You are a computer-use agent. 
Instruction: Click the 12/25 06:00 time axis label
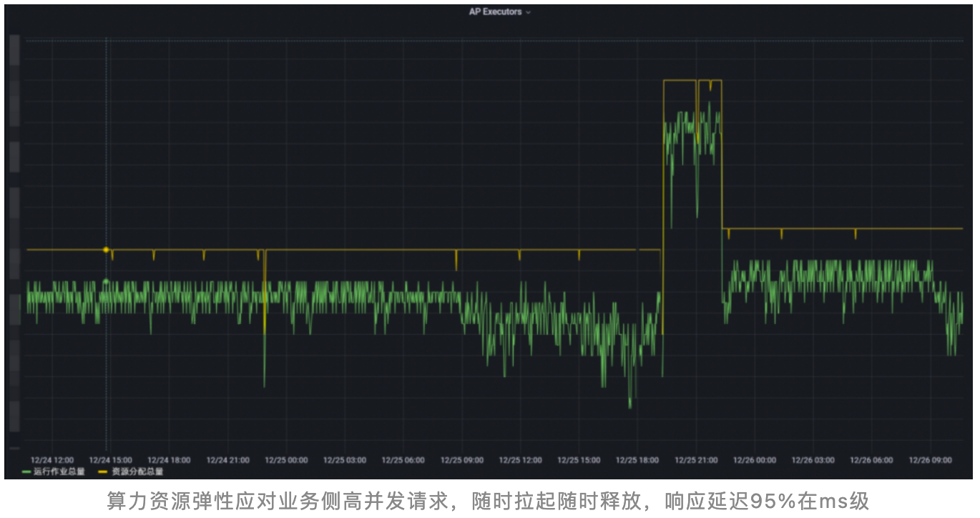pyautogui.click(x=403, y=460)
